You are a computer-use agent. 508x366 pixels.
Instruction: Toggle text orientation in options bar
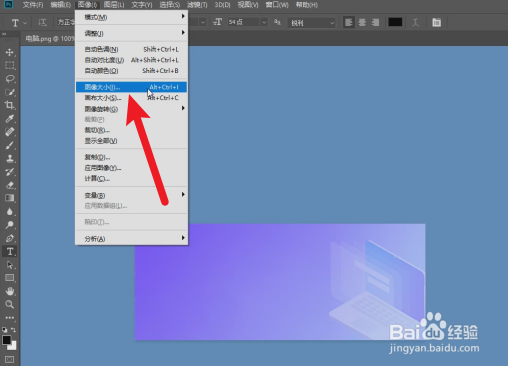click(42, 22)
